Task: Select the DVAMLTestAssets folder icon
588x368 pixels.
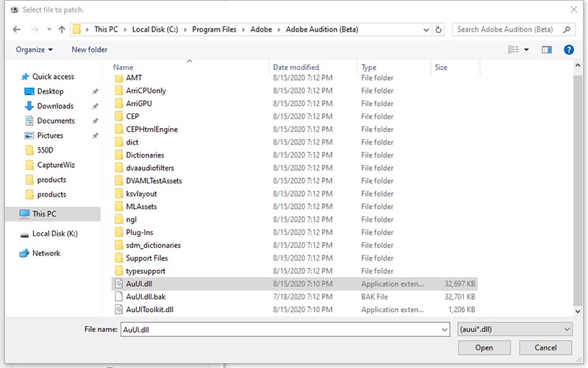Action: click(x=119, y=180)
